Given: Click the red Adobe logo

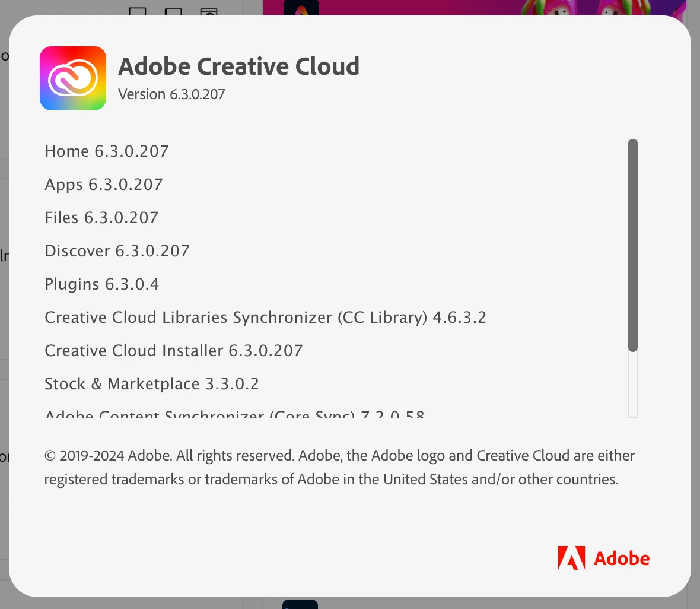Looking at the screenshot, I should point(603,558).
